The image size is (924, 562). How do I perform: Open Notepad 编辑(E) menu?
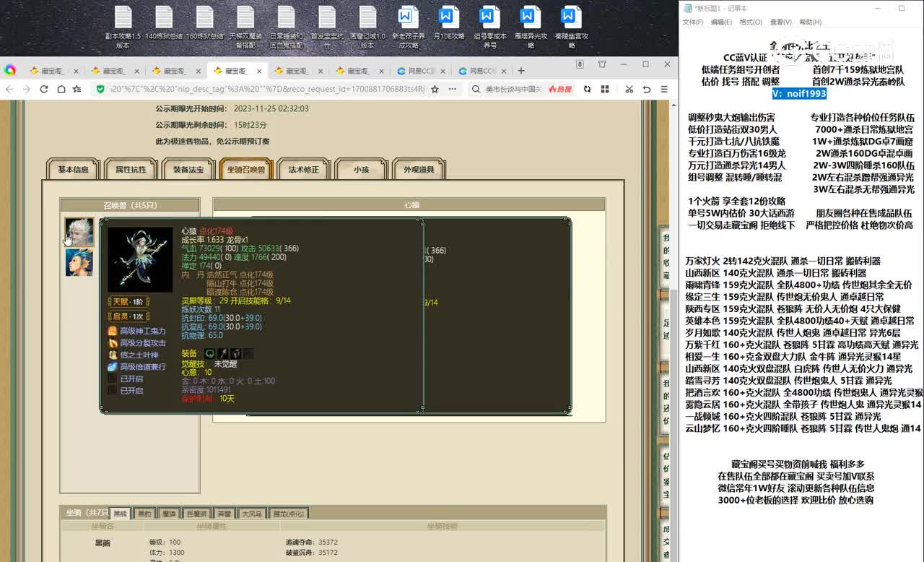pos(721,22)
